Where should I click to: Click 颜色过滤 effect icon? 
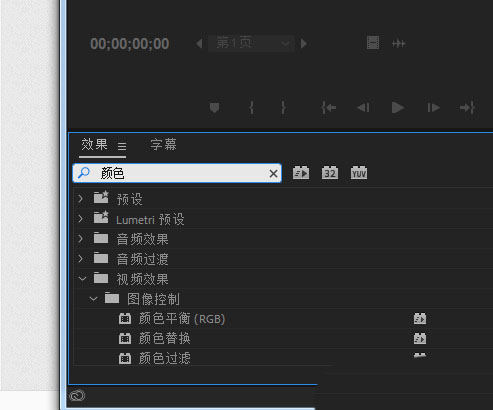(125, 358)
